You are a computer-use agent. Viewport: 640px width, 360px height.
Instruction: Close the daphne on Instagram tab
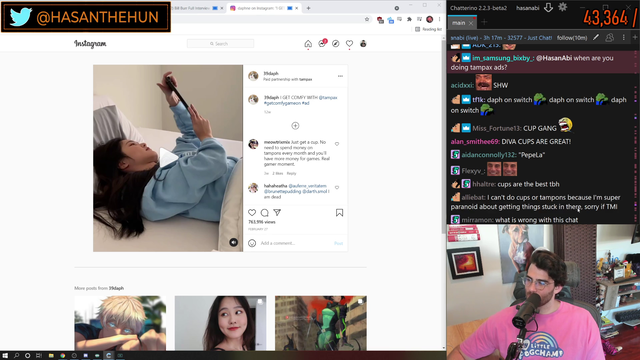(297, 8)
